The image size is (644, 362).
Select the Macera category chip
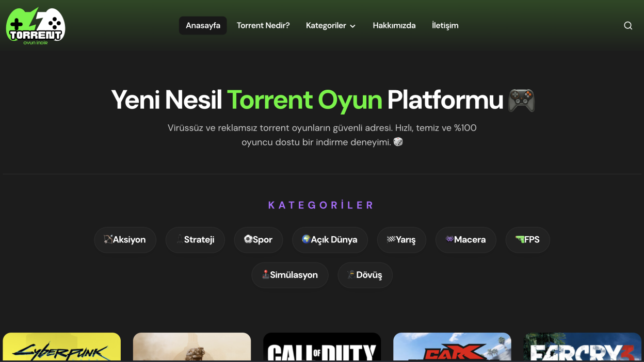[x=465, y=240]
